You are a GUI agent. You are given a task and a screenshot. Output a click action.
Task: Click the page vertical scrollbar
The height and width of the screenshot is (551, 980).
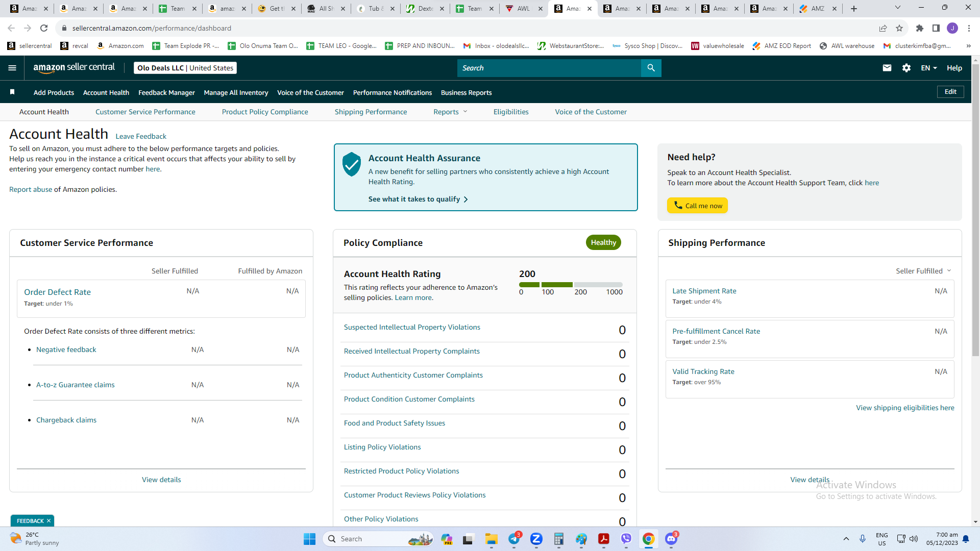975,209
